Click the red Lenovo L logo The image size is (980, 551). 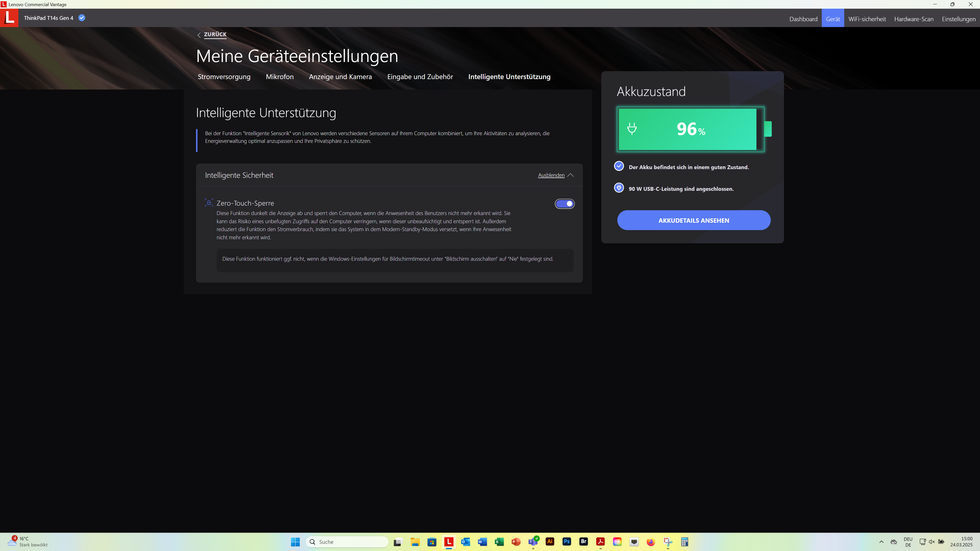coord(9,18)
